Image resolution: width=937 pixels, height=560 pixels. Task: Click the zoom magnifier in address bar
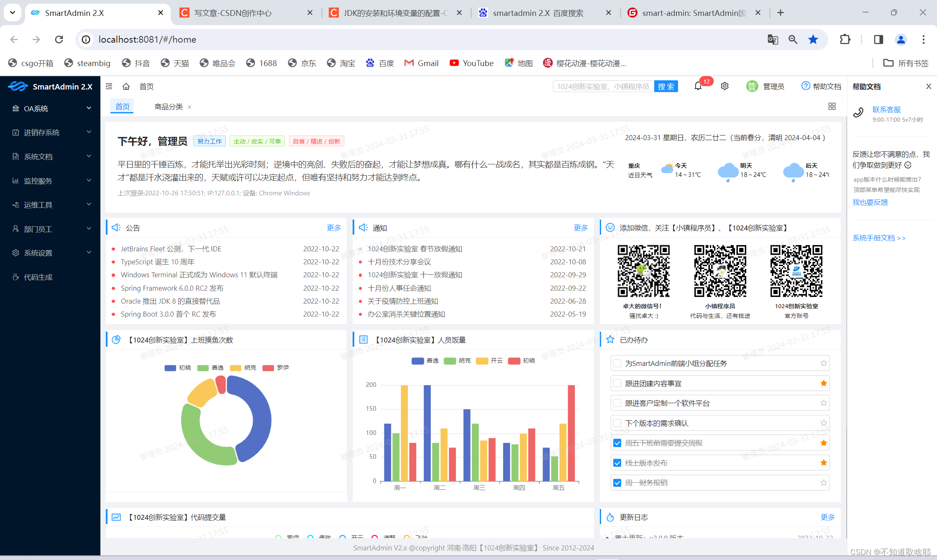pyautogui.click(x=793, y=39)
